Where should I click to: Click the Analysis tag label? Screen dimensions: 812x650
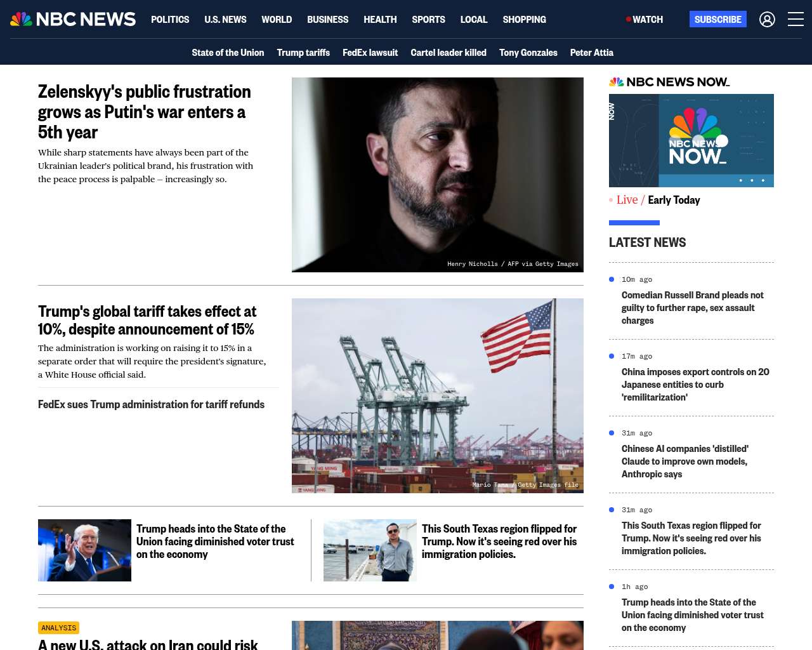pos(58,628)
